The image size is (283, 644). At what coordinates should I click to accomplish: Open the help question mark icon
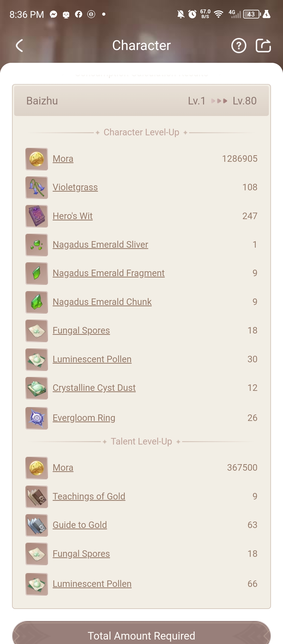[238, 45]
